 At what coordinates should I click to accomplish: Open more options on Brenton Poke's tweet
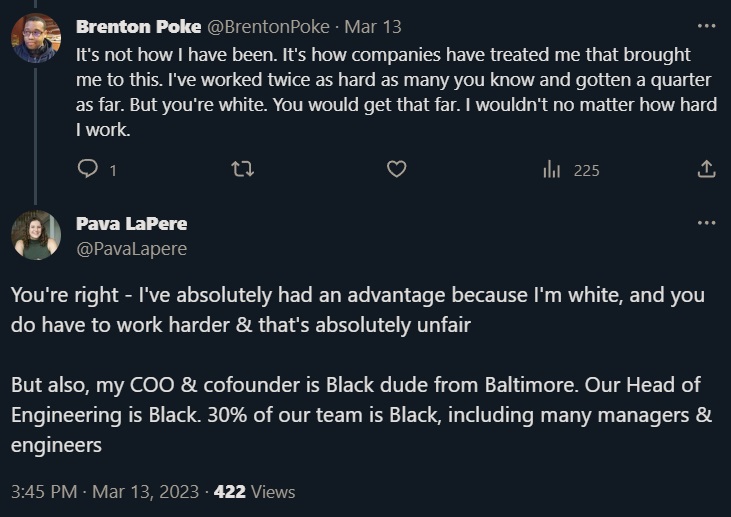(706, 26)
